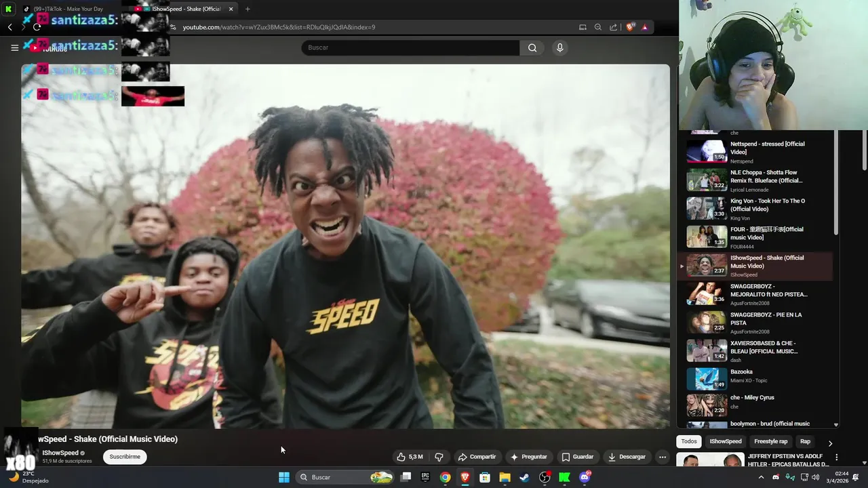
Task: Select the Rap filter chip
Action: 805,441
